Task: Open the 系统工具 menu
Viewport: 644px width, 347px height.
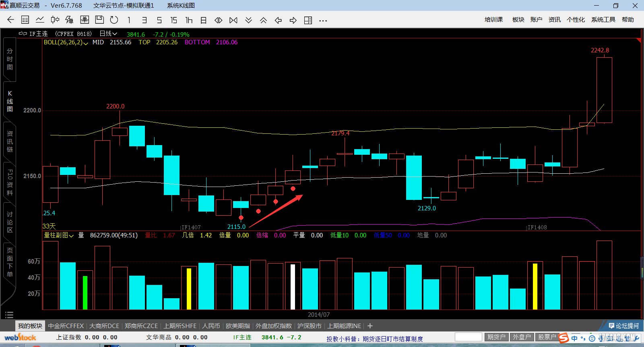Action: pyautogui.click(x=603, y=20)
